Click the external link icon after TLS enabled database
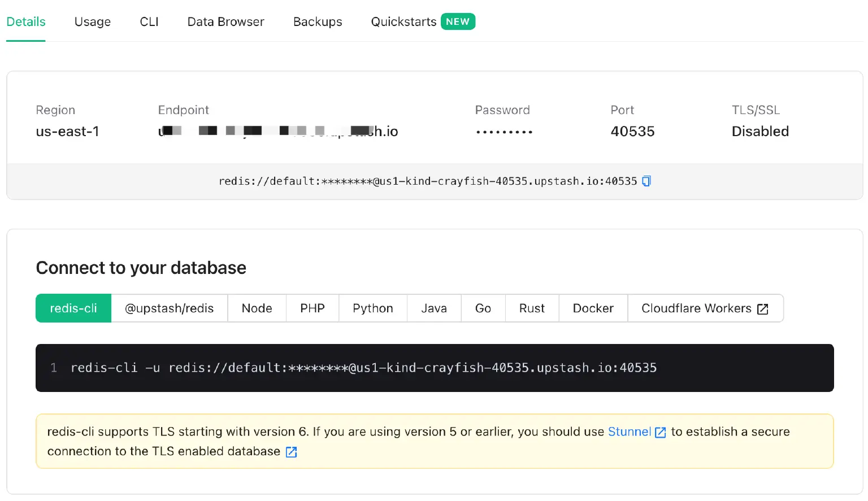 291,451
